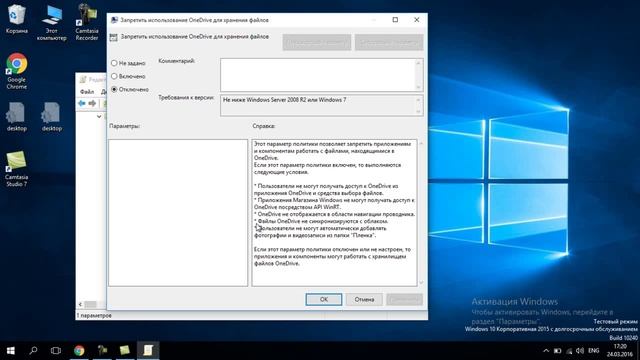Click left scroll arrow in background editor
The width and height of the screenshot is (640, 360).
pyautogui.click(x=80, y=304)
